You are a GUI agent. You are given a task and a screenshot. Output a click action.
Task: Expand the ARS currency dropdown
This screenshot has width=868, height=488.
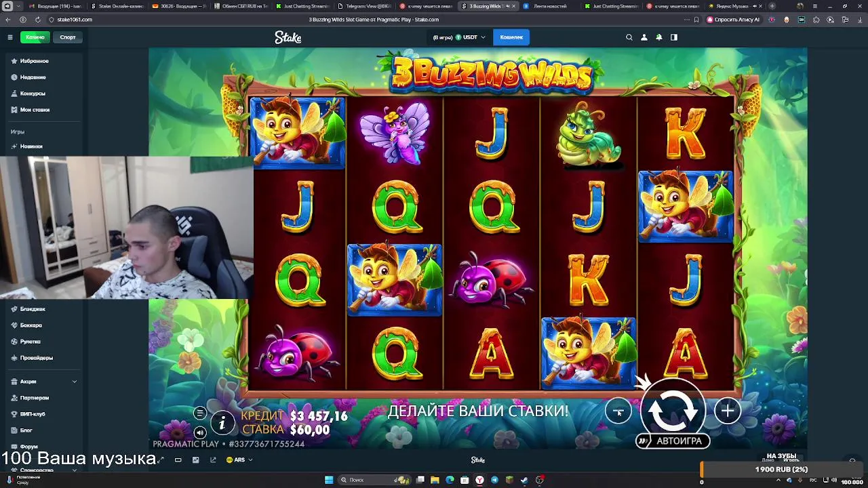tap(239, 460)
